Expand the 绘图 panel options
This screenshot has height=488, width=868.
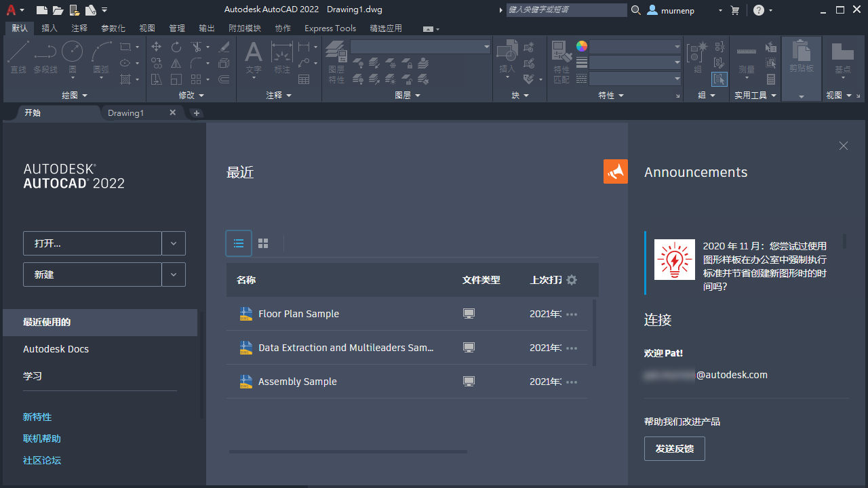[x=83, y=95]
